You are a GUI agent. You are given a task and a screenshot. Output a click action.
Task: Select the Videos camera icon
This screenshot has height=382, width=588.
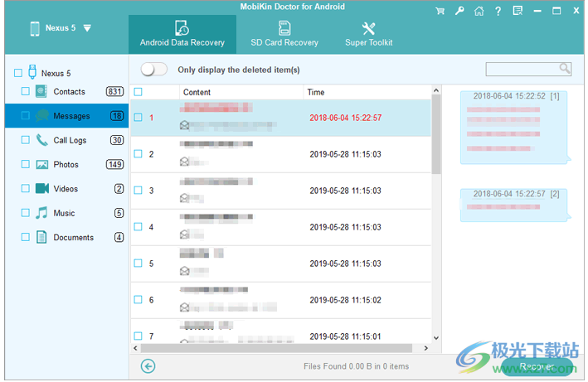tap(42, 188)
